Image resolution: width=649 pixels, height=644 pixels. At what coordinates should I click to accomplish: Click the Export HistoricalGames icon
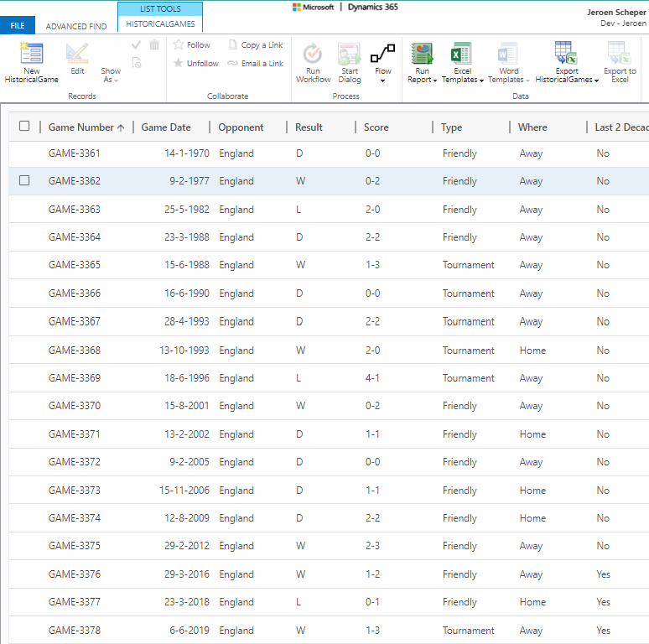tap(566, 53)
